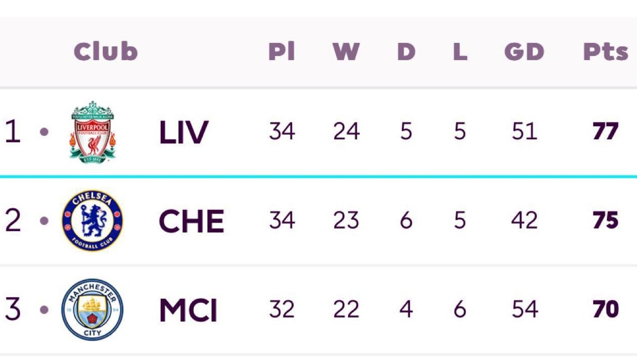Select the LIV team name

[183, 132]
